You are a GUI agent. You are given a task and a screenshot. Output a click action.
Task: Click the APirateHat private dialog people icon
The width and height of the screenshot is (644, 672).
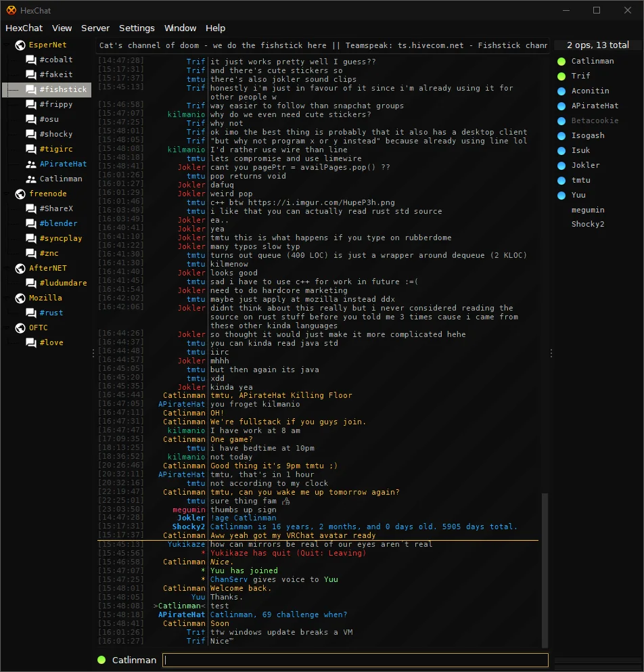point(31,164)
